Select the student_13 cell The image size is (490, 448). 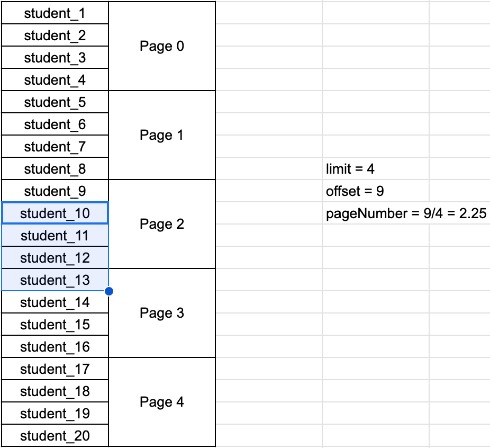[x=55, y=280]
